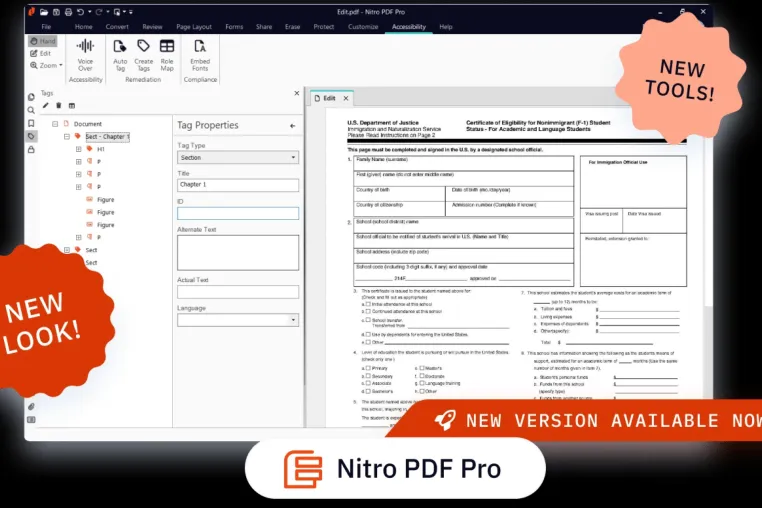Collapse the Document node in tags tree
This screenshot has width=762, height=508.
pyautogui.click(x=55, y=124)
